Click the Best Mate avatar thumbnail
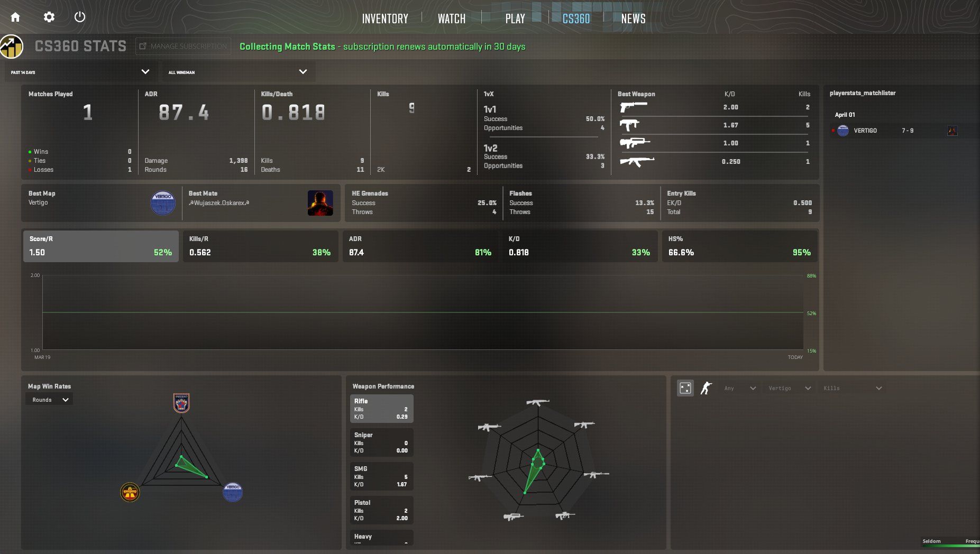 tap(320, 203)
